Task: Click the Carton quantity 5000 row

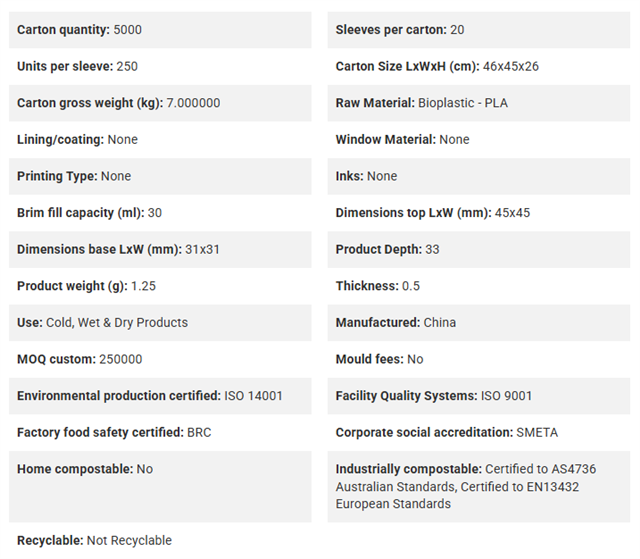Action: pyautogui.click(x=160, y=30)
